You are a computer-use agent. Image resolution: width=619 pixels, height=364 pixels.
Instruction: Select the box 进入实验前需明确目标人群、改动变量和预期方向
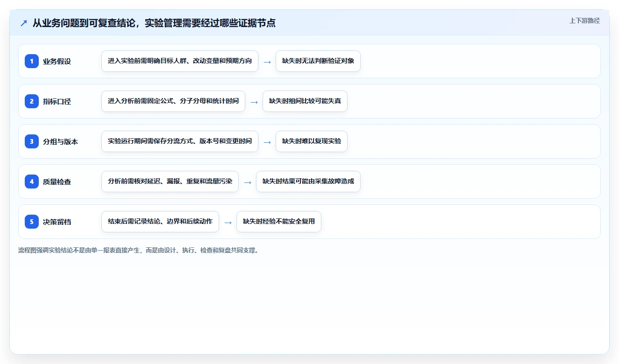(x=180, y=61)
